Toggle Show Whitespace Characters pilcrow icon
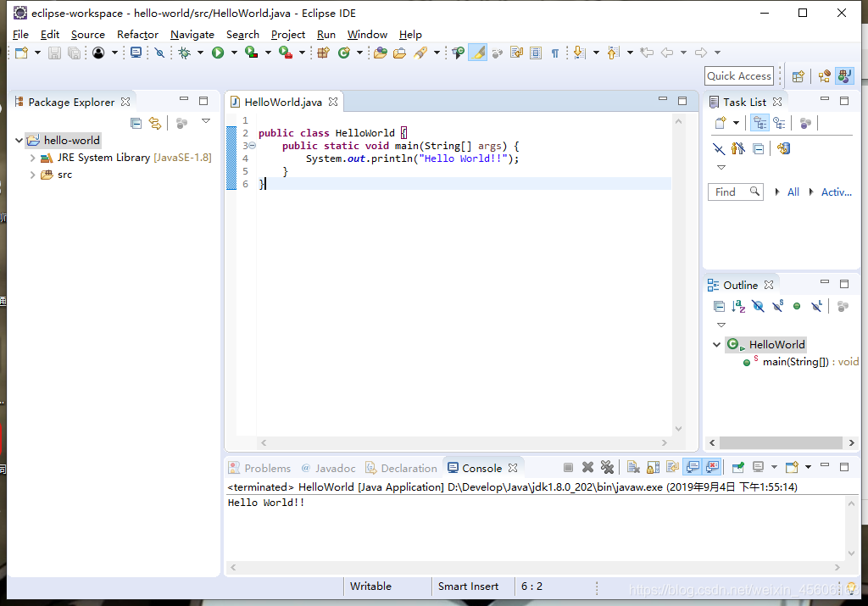The width and height of the screenshot is (868, 606). 554,53
